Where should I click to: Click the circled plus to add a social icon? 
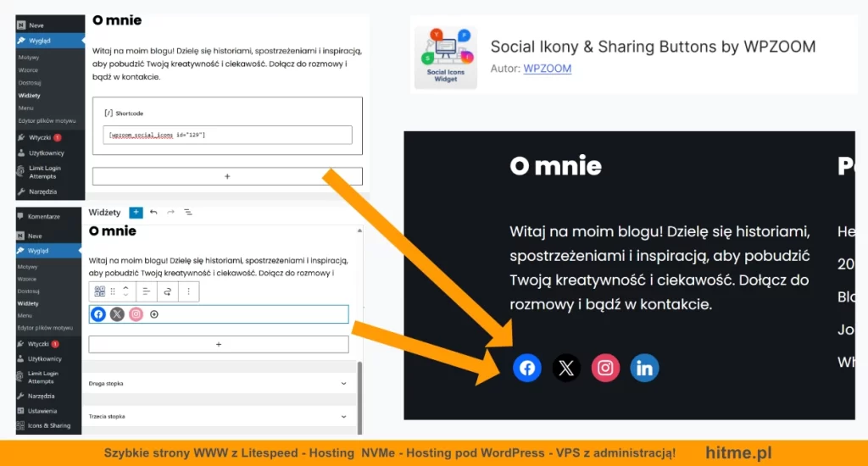(154, 314)
